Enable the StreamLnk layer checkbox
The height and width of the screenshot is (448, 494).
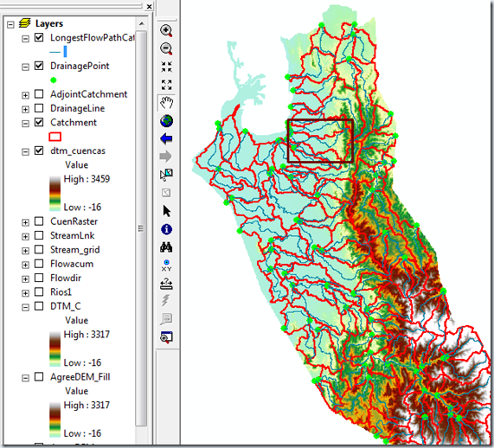click(39, 235)
